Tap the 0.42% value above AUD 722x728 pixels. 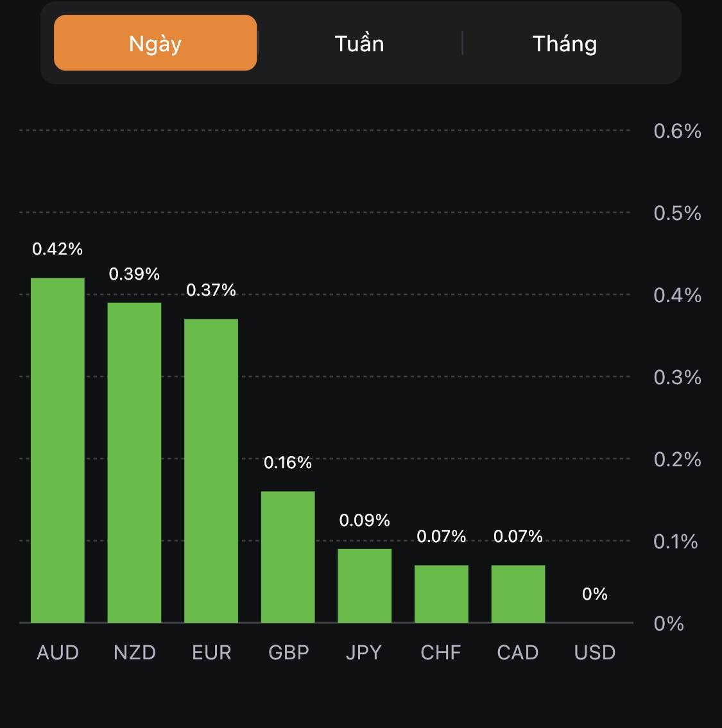point(58,249)
